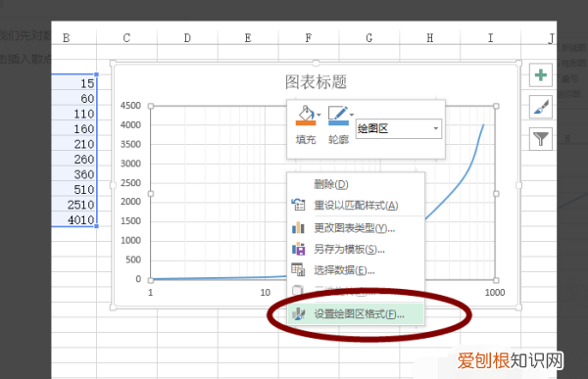The image size is (588, 379).
Task: Click the blue outline color bar
Action: tap(338, 122)
